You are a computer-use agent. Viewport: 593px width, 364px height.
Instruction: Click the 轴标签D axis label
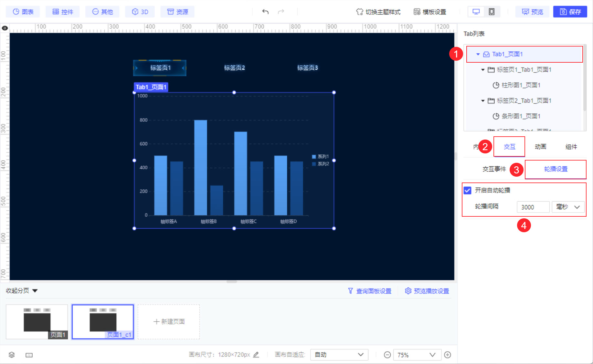point(289,222)
